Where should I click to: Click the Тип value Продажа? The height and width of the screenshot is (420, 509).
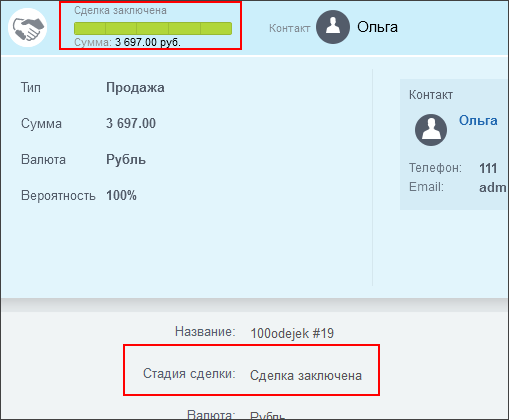pyautogui.click(x=135, y=88)
